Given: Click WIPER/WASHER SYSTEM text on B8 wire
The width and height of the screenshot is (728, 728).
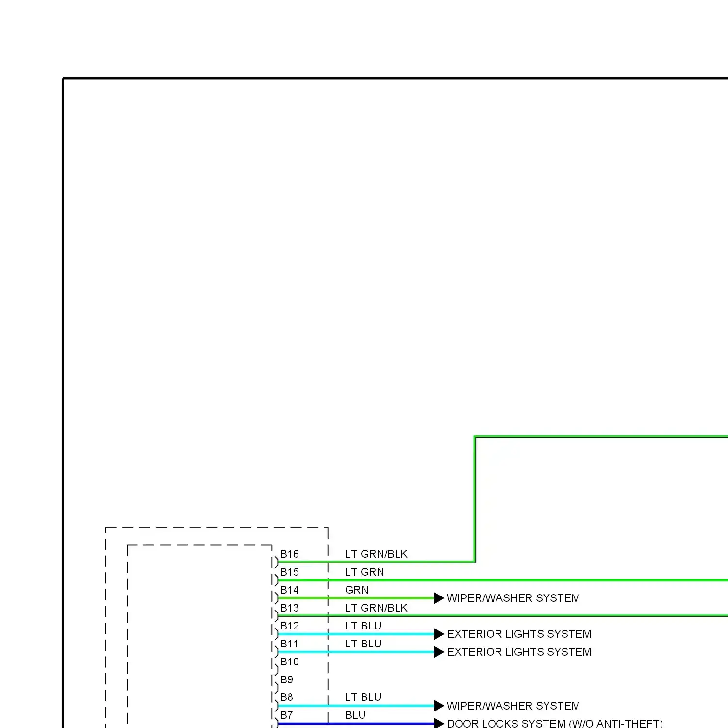Looking at the screenshot, I should pos(513,706).
